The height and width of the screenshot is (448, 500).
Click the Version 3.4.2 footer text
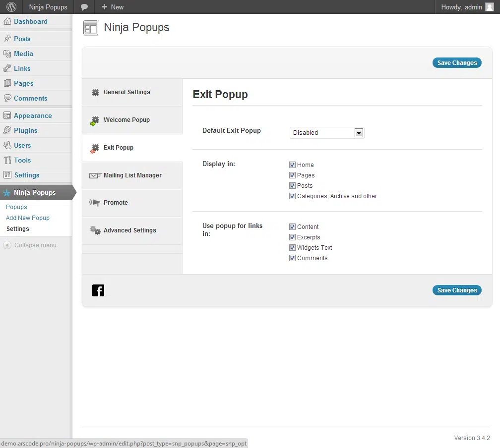coord(472,438)
